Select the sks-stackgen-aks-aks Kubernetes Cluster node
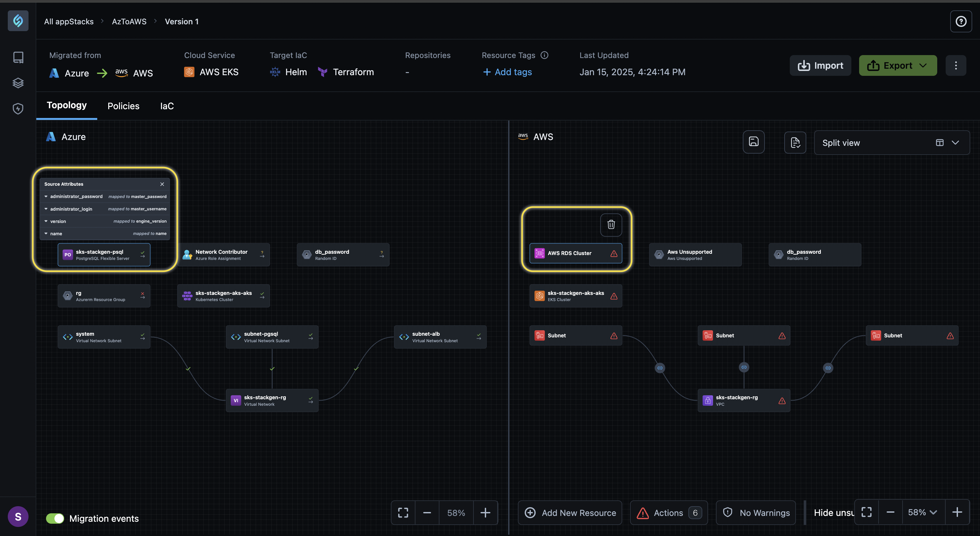This screenshot has height=536, width=980. pyautogui.click(x=224, y=296)
